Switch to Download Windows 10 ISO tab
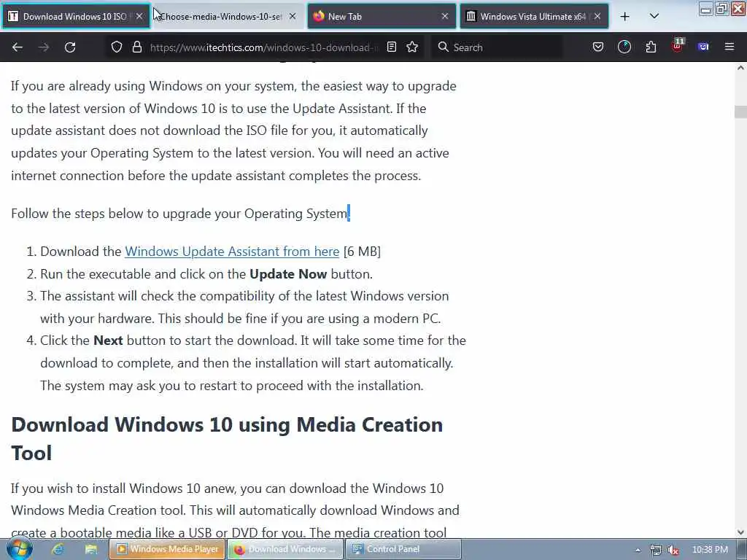The width and height of the screenshot is (747, 560). [x=75, y=17]
